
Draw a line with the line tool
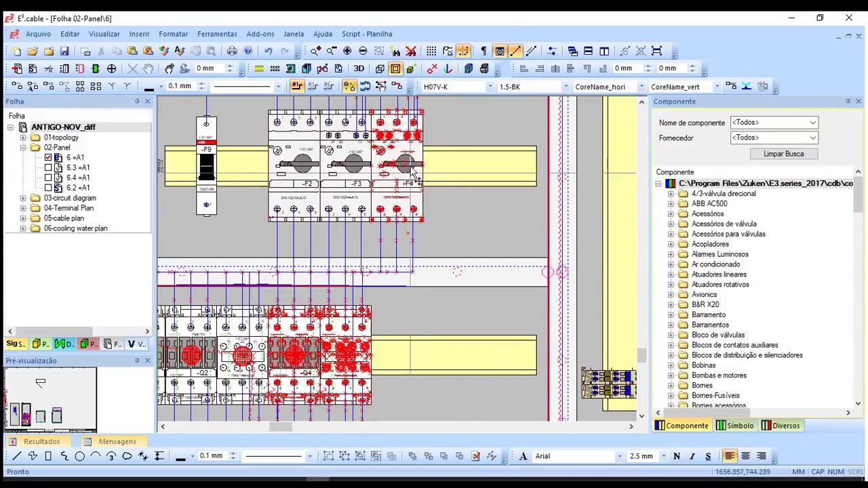click(17, 456)
